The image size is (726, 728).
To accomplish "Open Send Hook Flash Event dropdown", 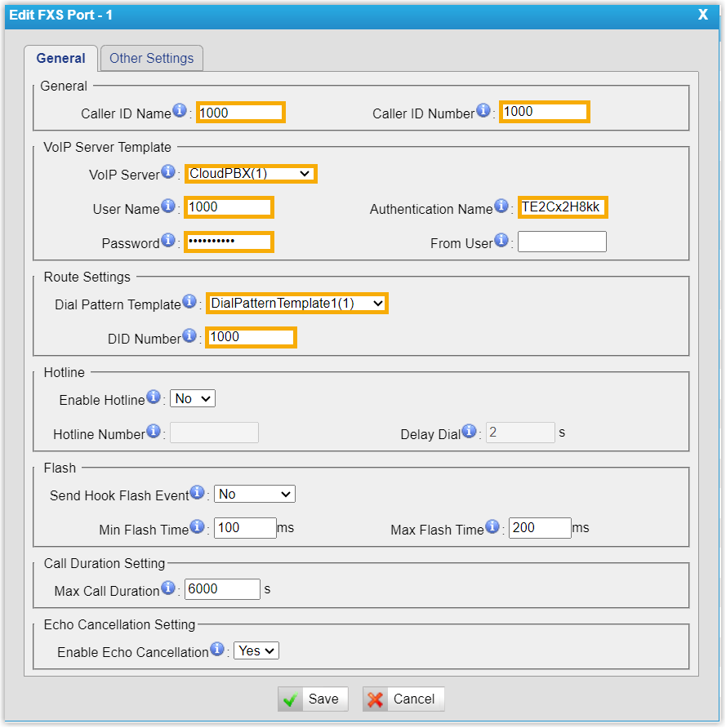I will [255, 494].
